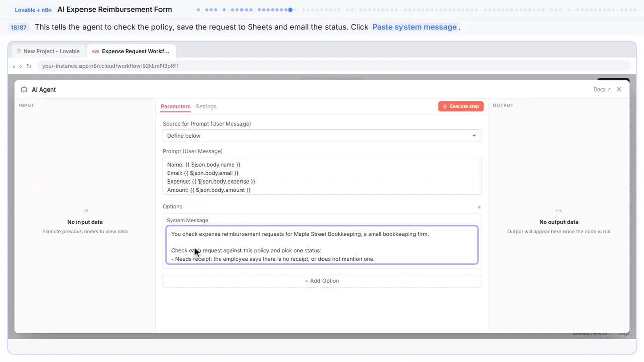Click the Lovable heart favicon on first tab
The image size is (644, 362).
pyautogui.click(x=19, y=51)
